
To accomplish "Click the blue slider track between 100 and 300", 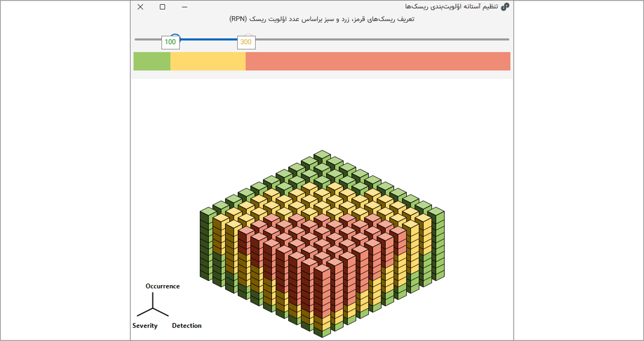I will coord(209,39).
